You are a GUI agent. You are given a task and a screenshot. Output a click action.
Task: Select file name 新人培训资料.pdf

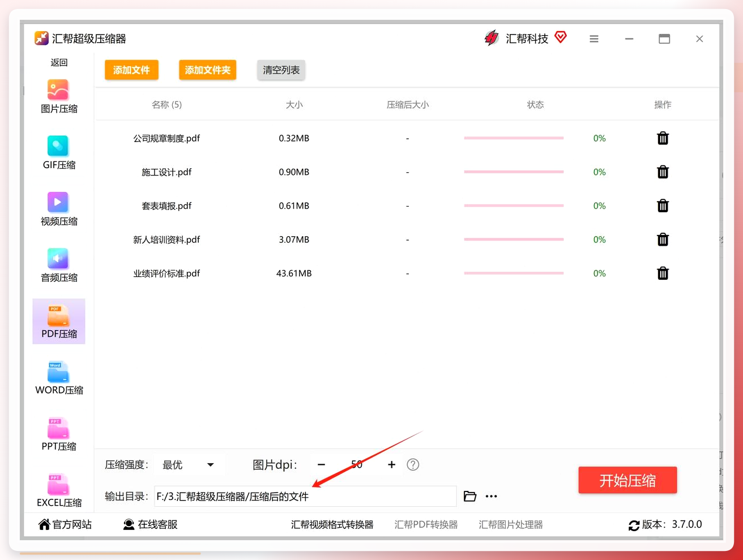(x=166, y=240)
